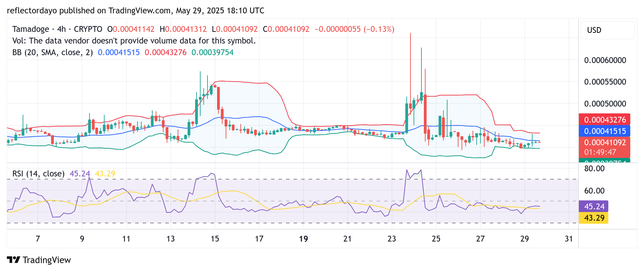The image size is (644, 272).
Task: Click date 17 on the time axis
Action: coord(259,239)
